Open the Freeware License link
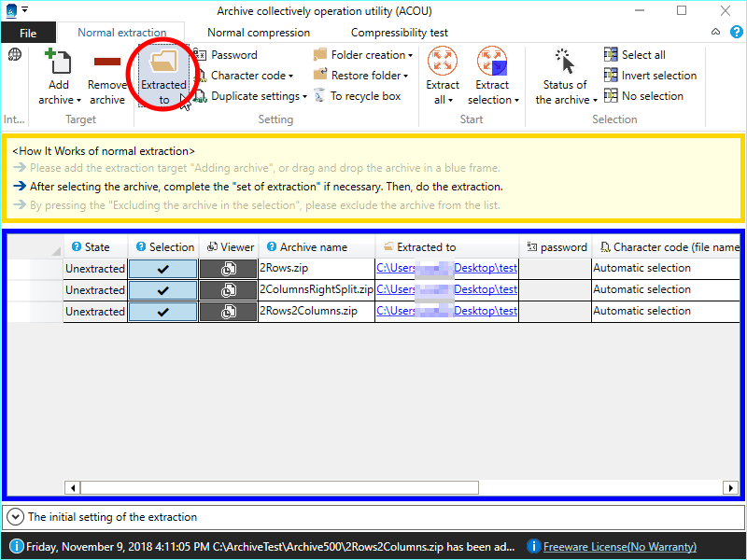This screenshot has width=747, height=560. click(x=619, y=547)
